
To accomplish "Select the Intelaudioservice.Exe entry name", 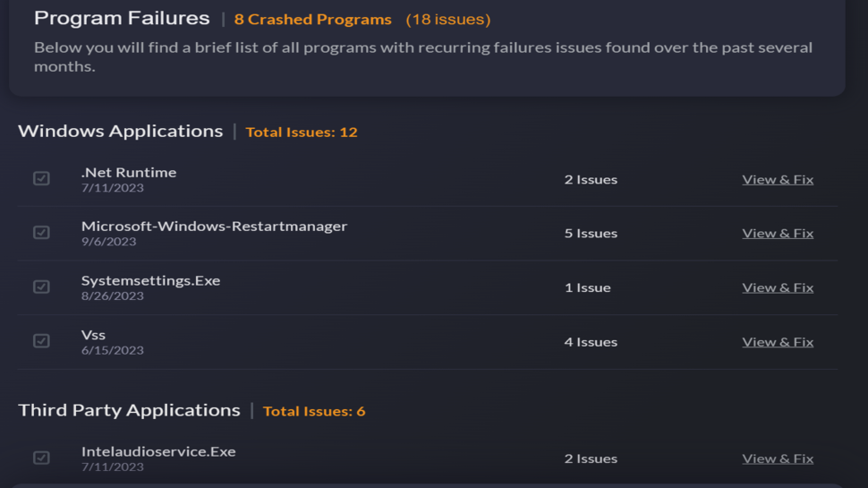I will (158, 451).
